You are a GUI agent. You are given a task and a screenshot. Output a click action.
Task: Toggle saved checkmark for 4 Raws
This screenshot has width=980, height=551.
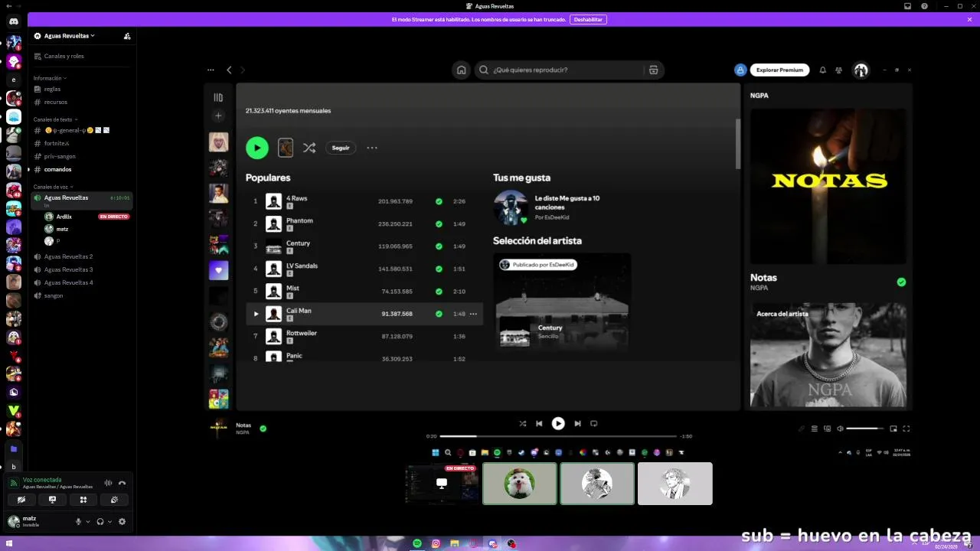pyautogui.click(x=439, y=201)
